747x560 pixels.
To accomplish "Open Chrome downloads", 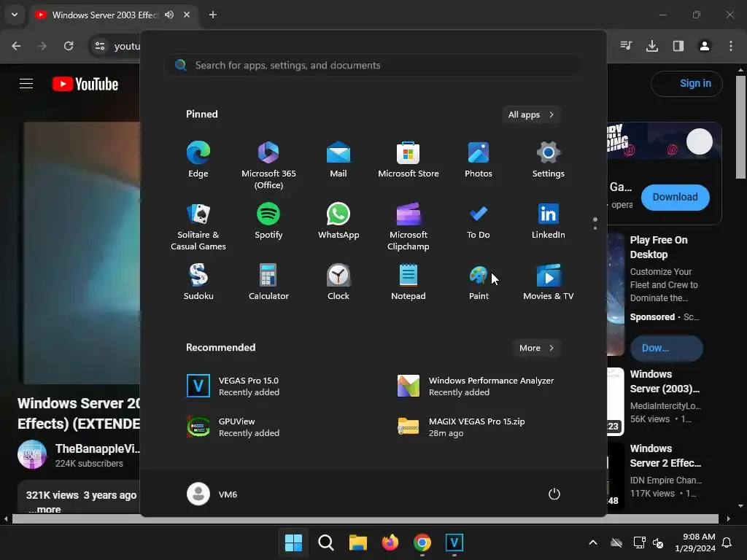I will pyautogui.click(x=652, y=46).
